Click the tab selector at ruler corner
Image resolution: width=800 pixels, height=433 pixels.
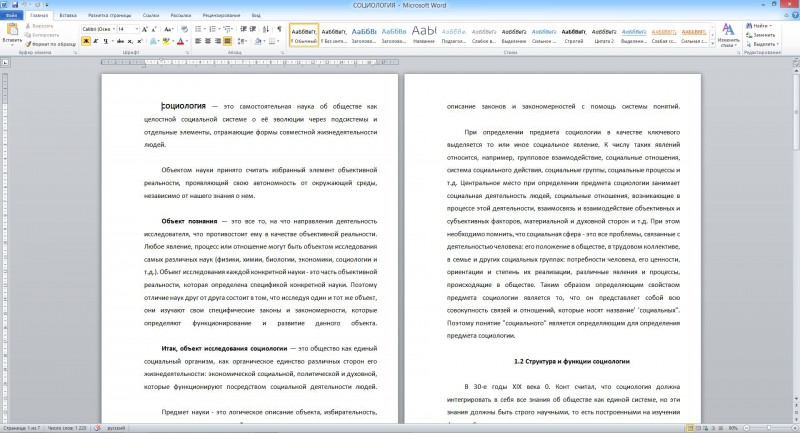click(5, 63)
